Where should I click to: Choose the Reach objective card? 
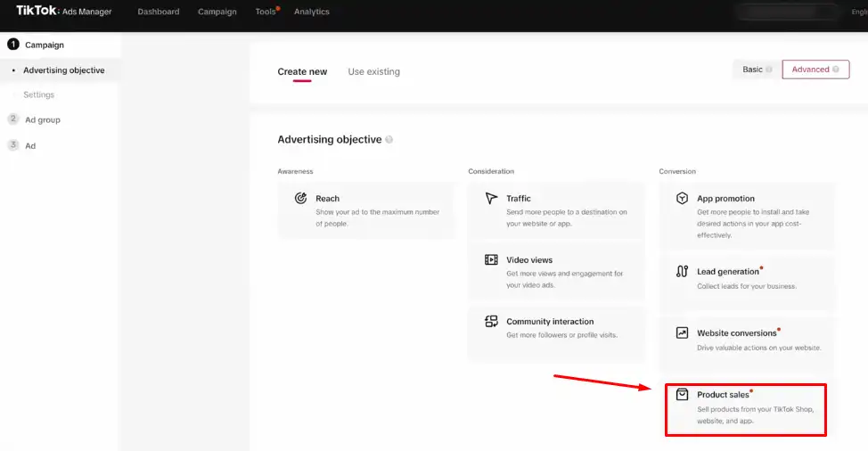[367, 211]
